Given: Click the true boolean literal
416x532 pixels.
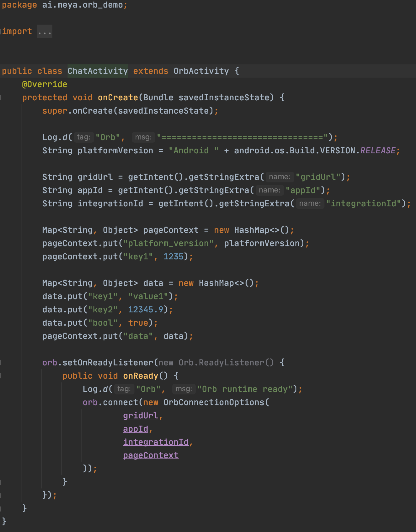Looking at the screenshot, I should pos(138,323).
